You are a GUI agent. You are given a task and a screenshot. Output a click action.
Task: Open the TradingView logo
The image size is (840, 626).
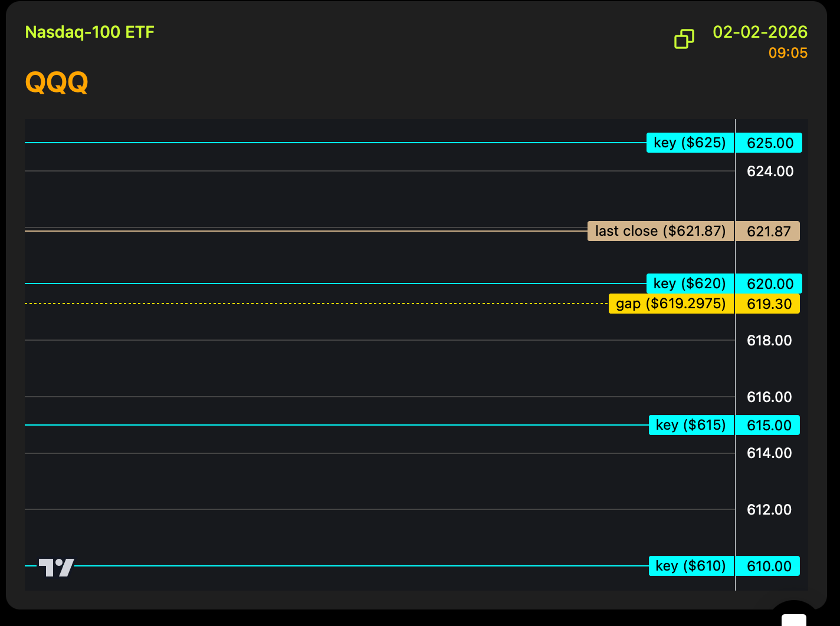coord(57,568)
